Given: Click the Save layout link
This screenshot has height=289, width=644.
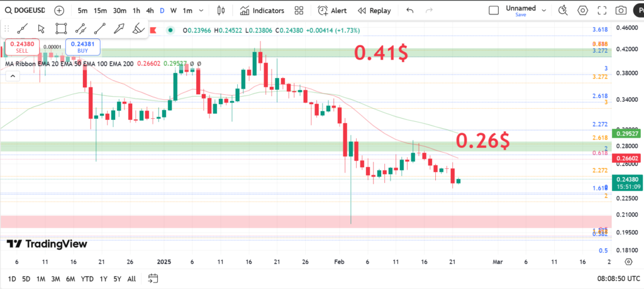Looking at the screenshot, I should click(520, 15).
